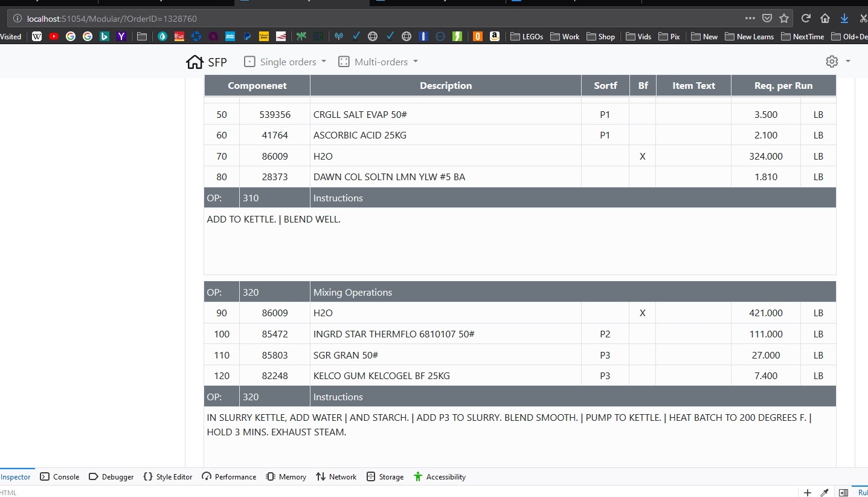The image size is (868, 497).
Task: Click the URL address bar
Action: [362, 19]
